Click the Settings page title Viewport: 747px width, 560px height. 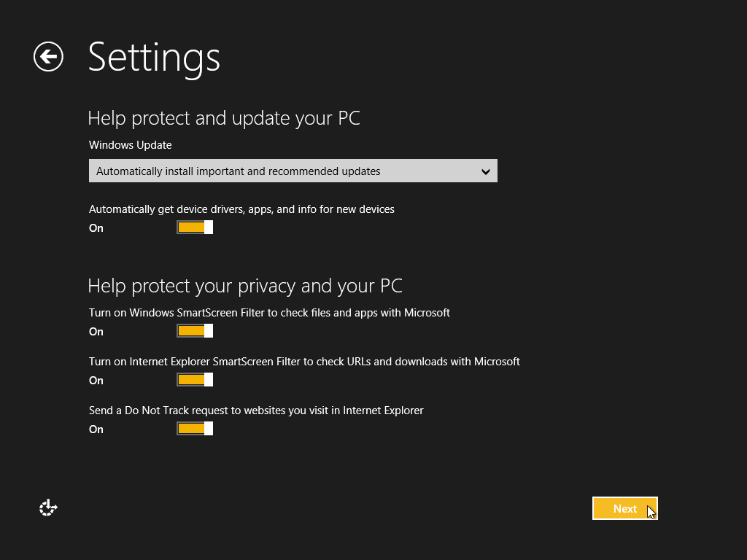click(154, 57)
